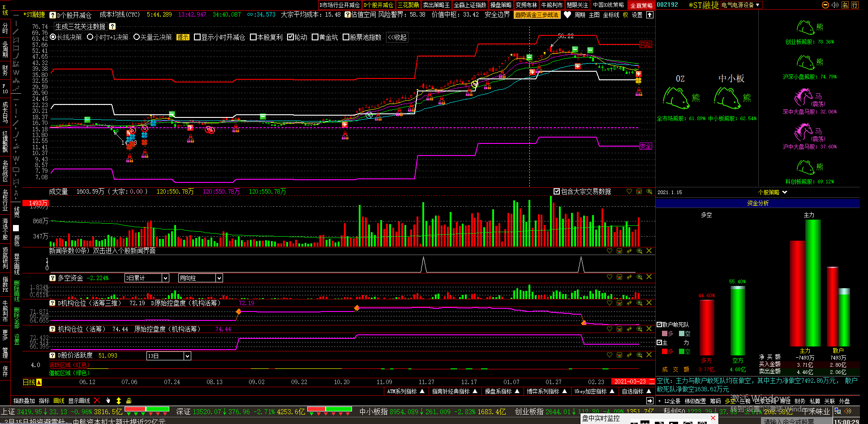The height and width of the screenshot is (424, 868).
Task: Click heart icon in 机构仓位(活筹) panel header
Action: [610, 329]
